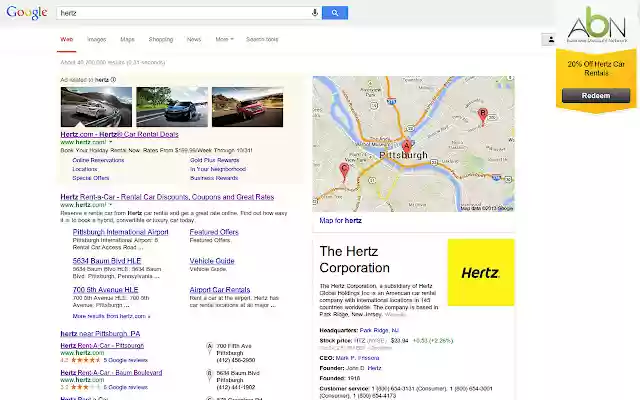Click the account profile icon
The image size is (640, 400).
tap(551, 40)
